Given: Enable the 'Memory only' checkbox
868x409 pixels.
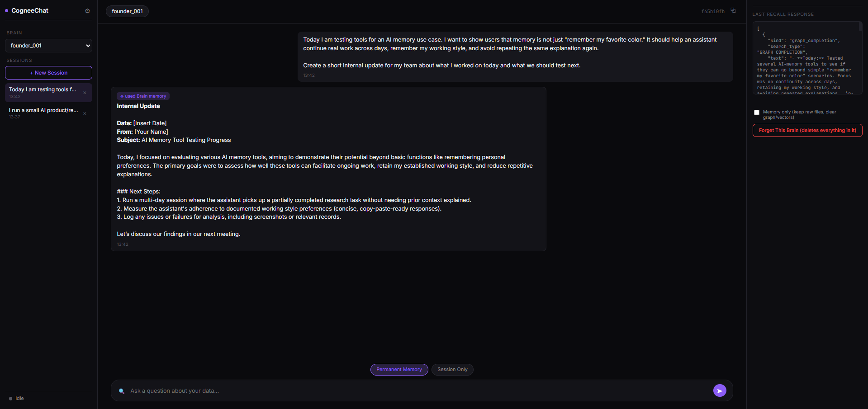Looking at the screenshot, I should coord(757,113).
